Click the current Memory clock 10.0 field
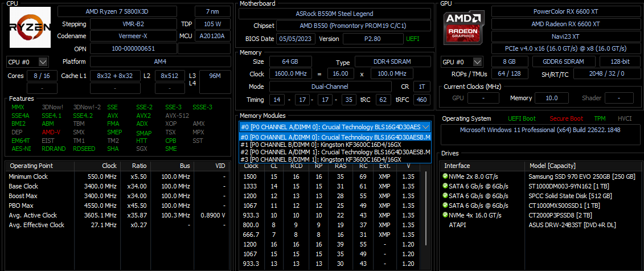The image size is (644, 271). pos(552,98)
